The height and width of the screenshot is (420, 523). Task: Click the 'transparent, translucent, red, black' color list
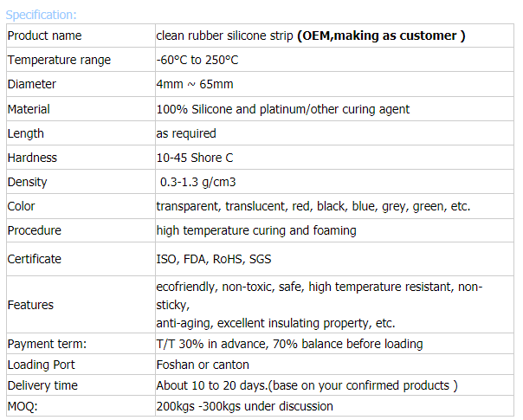click(x=313, y=206)
